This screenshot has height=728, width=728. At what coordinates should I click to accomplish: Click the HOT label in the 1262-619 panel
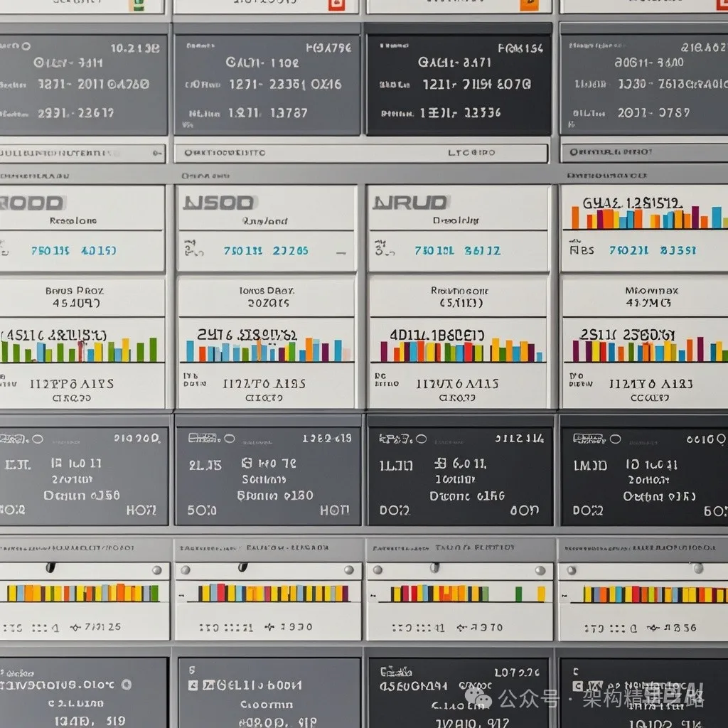click(334, 510)
